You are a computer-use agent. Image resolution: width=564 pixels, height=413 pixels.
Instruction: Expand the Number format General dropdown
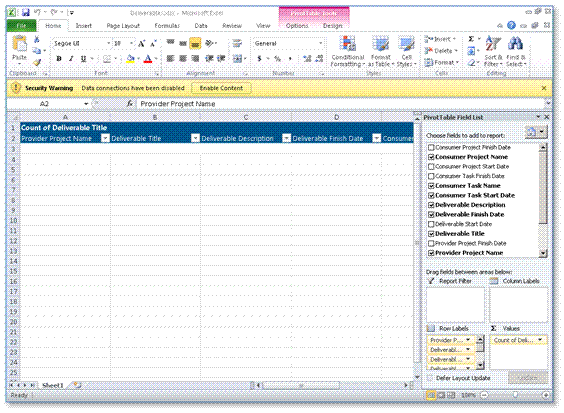pyautogui.click(x=320, y=44)
